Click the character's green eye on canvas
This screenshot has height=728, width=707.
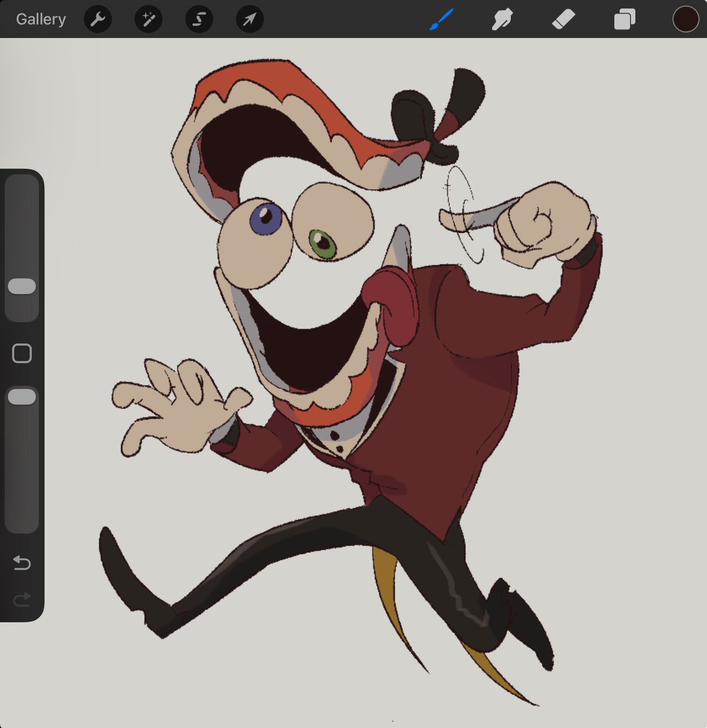(323, 243)
